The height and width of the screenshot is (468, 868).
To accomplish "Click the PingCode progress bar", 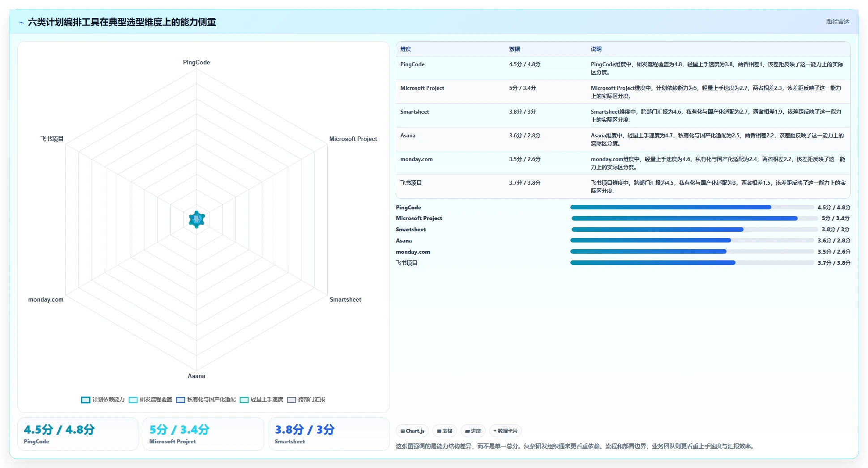I will (x=692, y=207).
